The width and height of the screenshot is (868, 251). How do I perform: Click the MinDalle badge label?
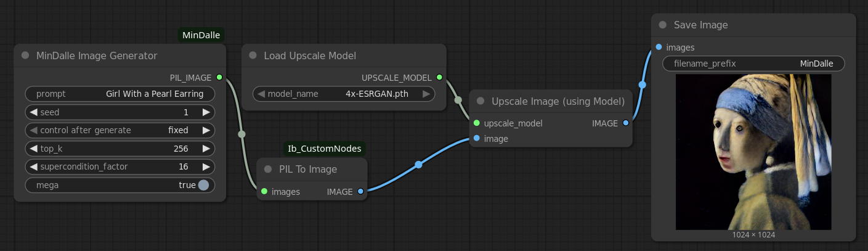pyautogui.click(x=201, y=35)
